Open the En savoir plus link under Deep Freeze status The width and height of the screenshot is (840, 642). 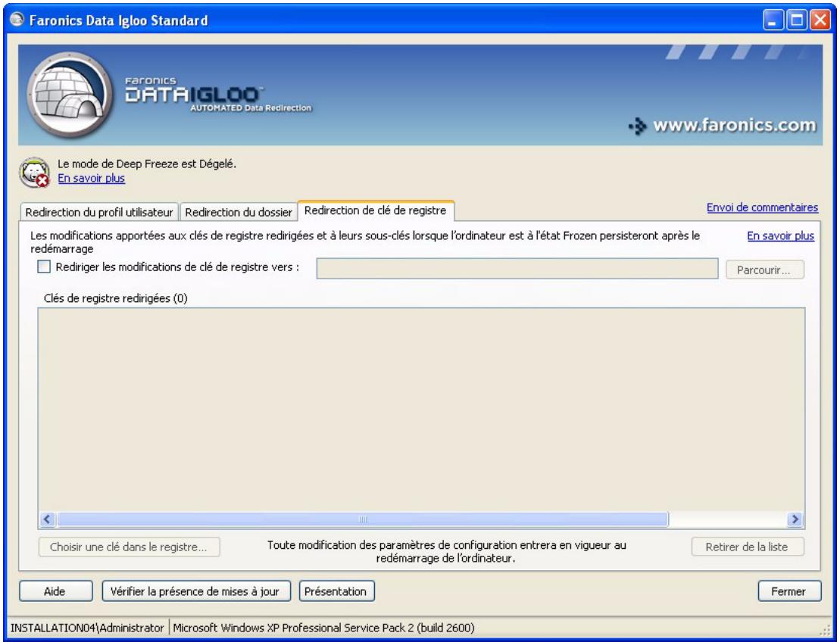[91, 179]
